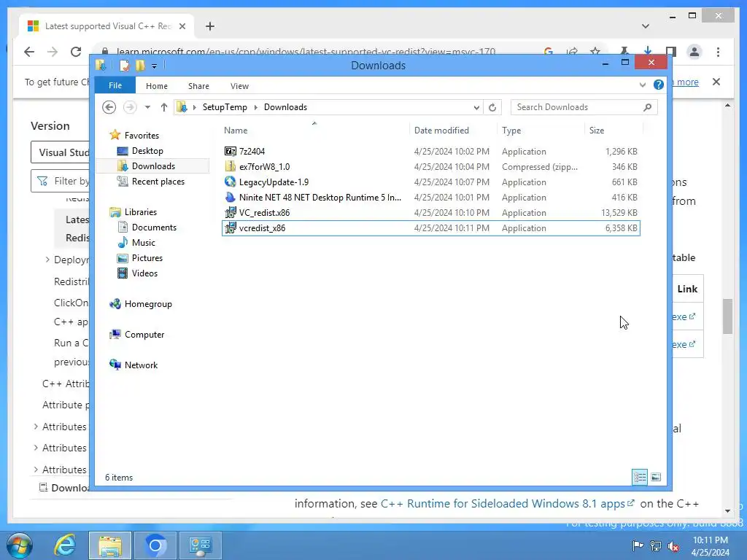Open the address bar history dropdown
The height and width of the screenshot is (560, 747).
[476, 108]
